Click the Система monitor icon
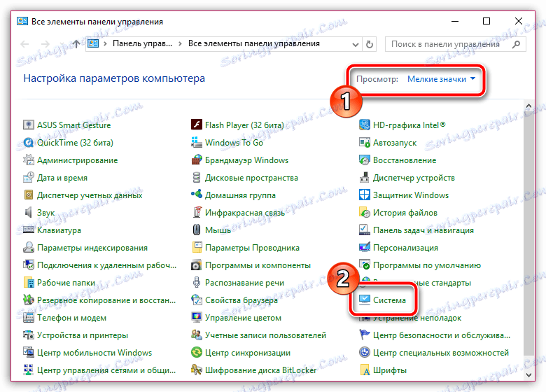546x392 pixels. pos(364,300)
